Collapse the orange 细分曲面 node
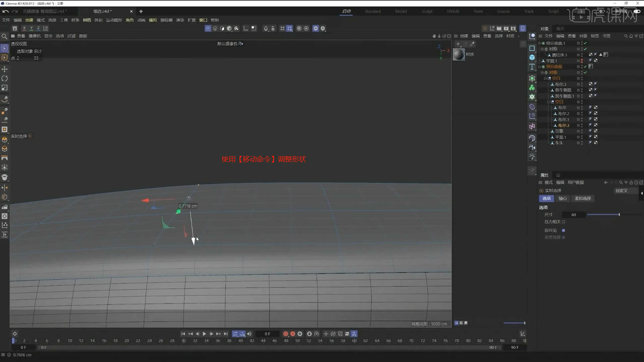This screenshot has width=644, height=362. point(539,67)
